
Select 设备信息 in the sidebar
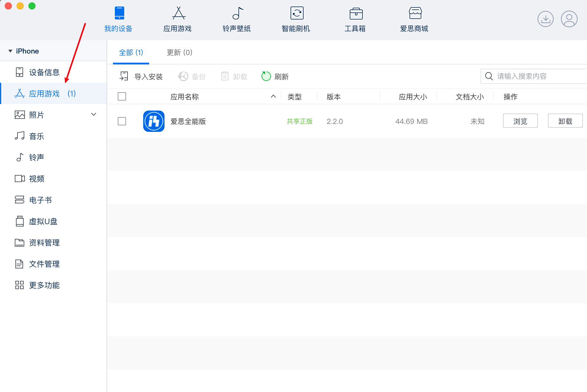tap(54, 72)
